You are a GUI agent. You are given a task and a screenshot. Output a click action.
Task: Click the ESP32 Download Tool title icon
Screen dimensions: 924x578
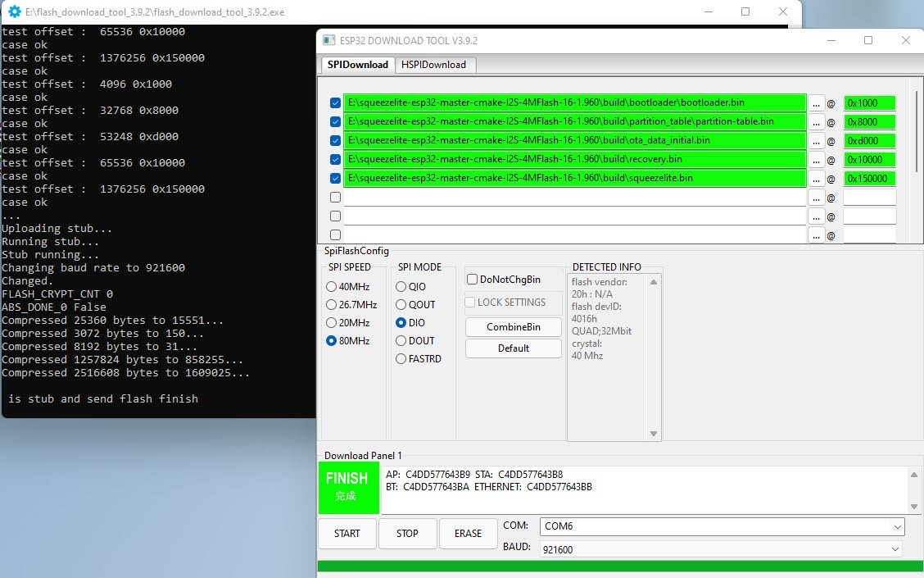click(x=328, y=40)
